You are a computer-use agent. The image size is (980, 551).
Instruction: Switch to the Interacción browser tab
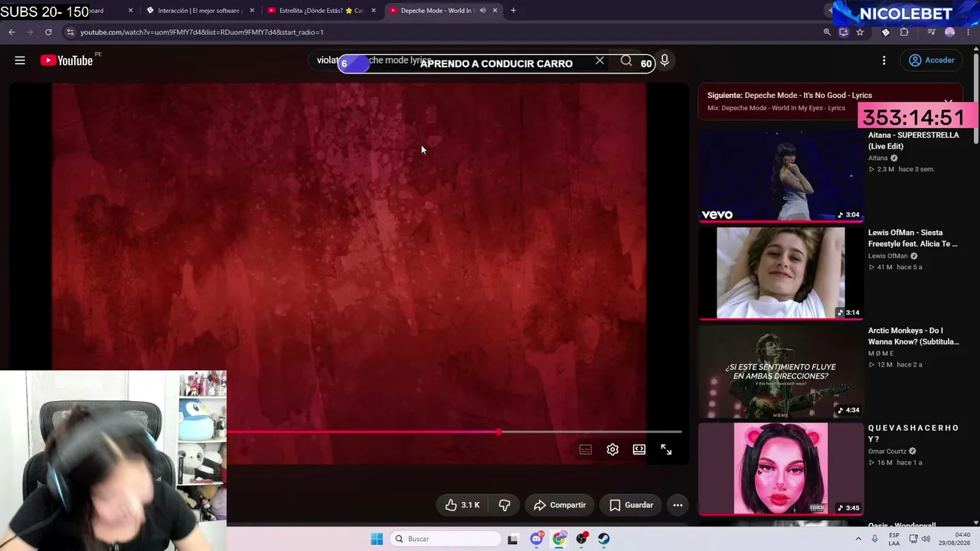click(x=198, y=11)
